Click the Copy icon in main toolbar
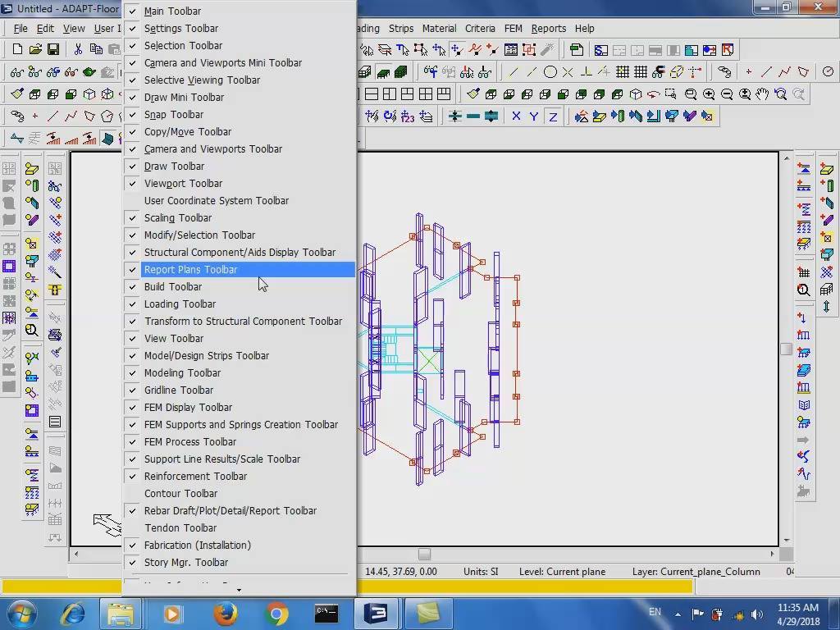840x630 pixels. pyautogui.click(x=96, y=50)
